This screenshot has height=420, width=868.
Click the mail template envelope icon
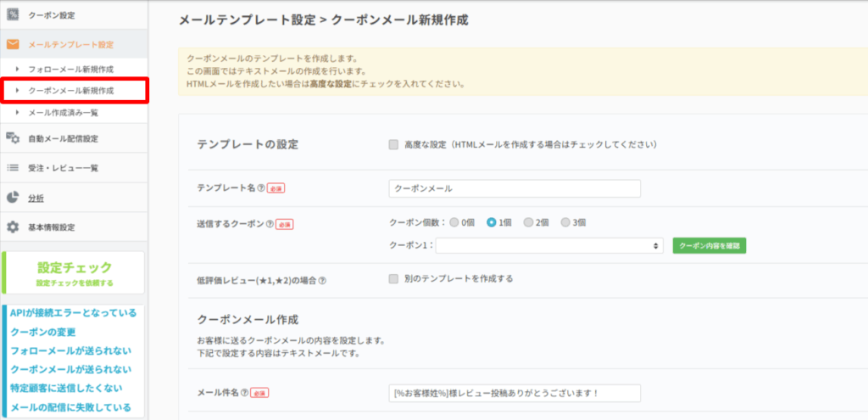click(13, 44)
